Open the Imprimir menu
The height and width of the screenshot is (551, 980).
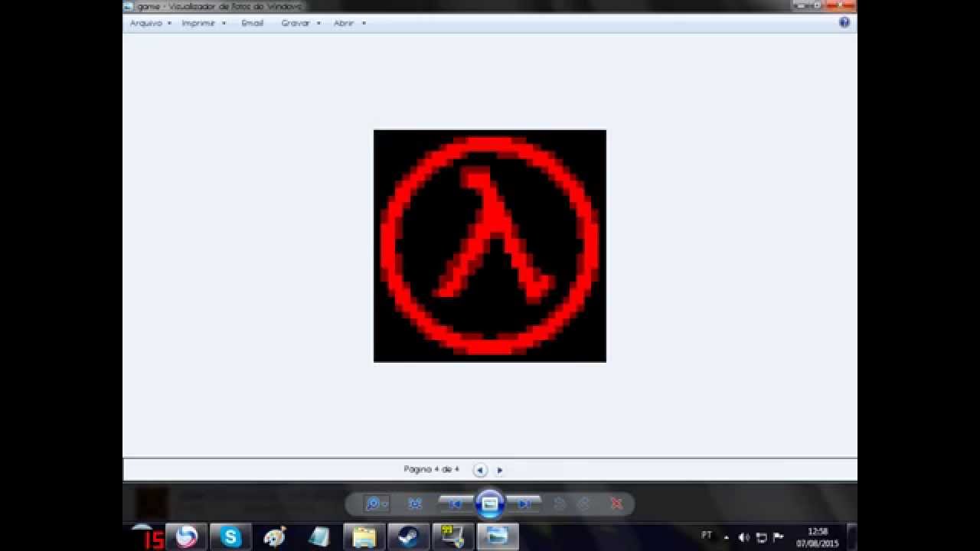(x=198, y=23)
